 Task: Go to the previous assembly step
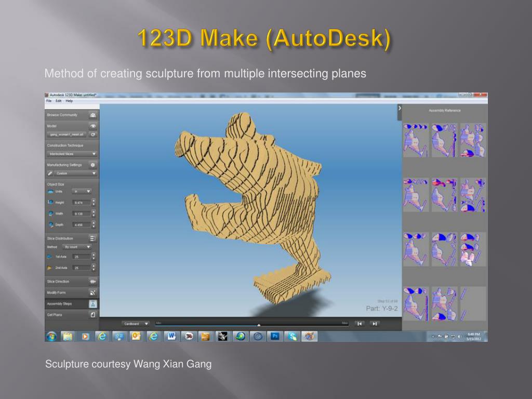[x=360, y=324]
